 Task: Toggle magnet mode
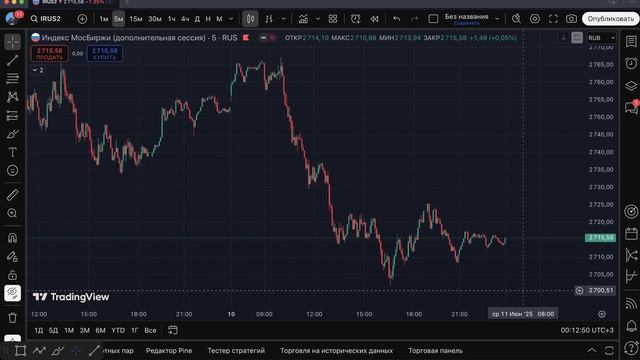pos(13,238)
